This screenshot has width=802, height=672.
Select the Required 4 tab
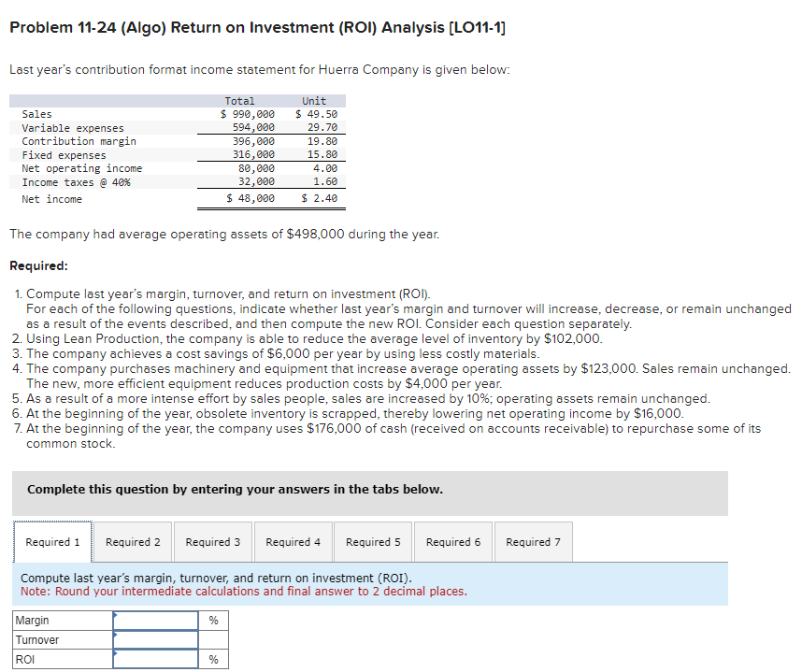click(293, 541)
